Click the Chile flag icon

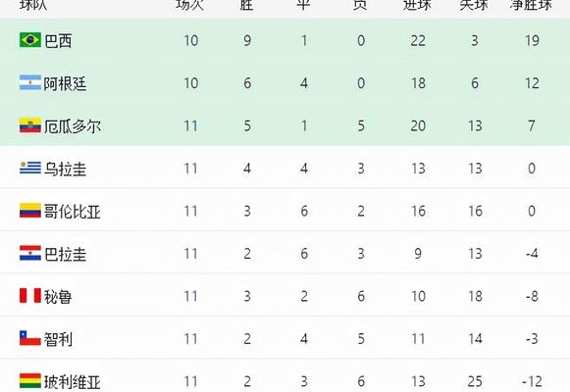30,339
